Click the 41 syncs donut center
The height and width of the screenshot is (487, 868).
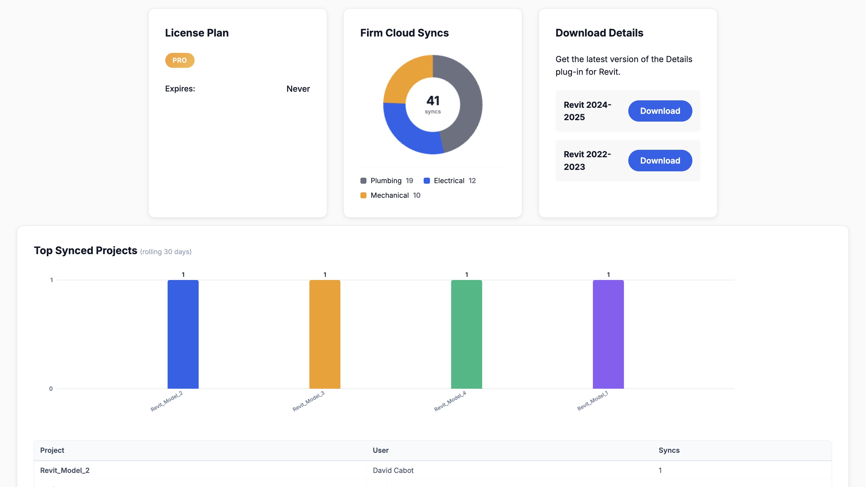coord(433,104)
